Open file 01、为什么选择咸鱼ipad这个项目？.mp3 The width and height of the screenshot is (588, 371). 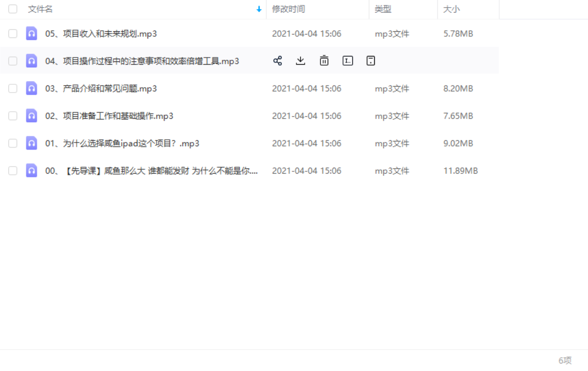(122, 143)
